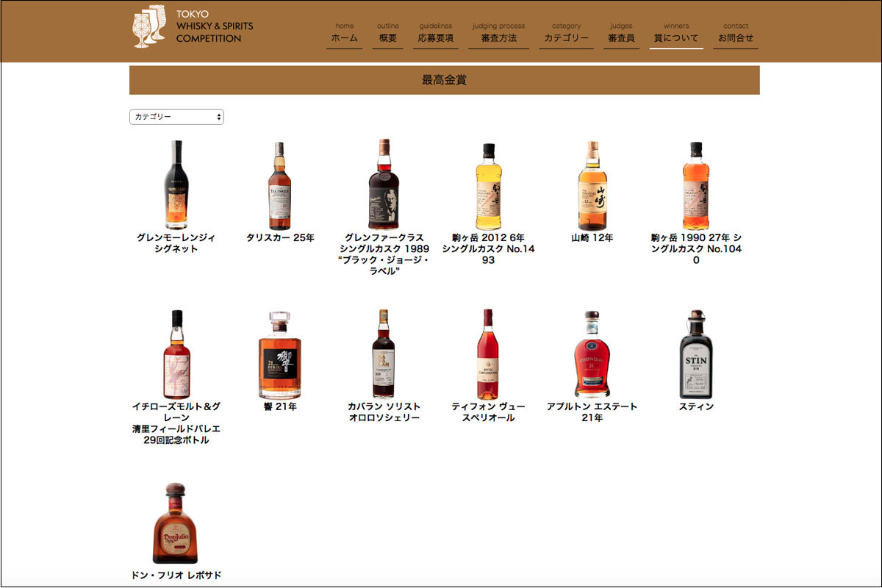Click the カバラン ソリスト bottle image

click(x=383, y=354)
